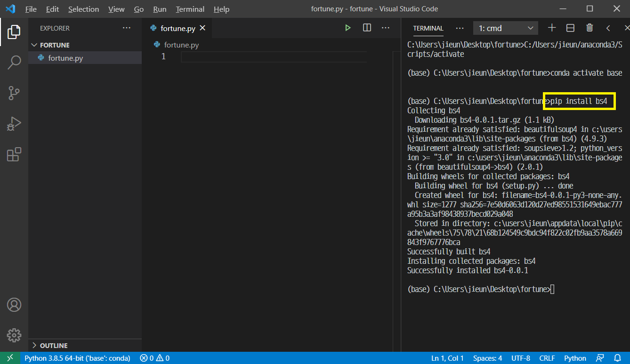This screenshot has width=630, height=364.
Task: Open terminal panel overflow ellipsis
Action: tap(460, 28)
